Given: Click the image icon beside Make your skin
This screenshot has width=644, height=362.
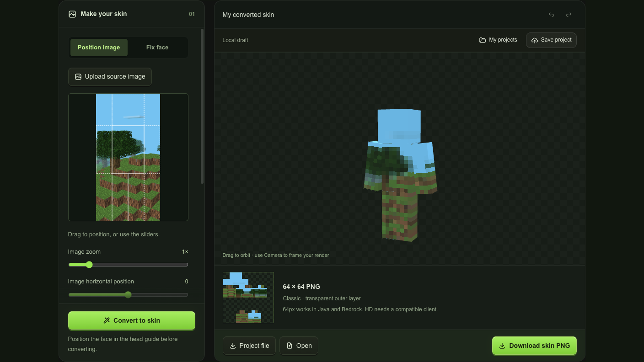Looking at the screenshot, I should tap(72, 14).
